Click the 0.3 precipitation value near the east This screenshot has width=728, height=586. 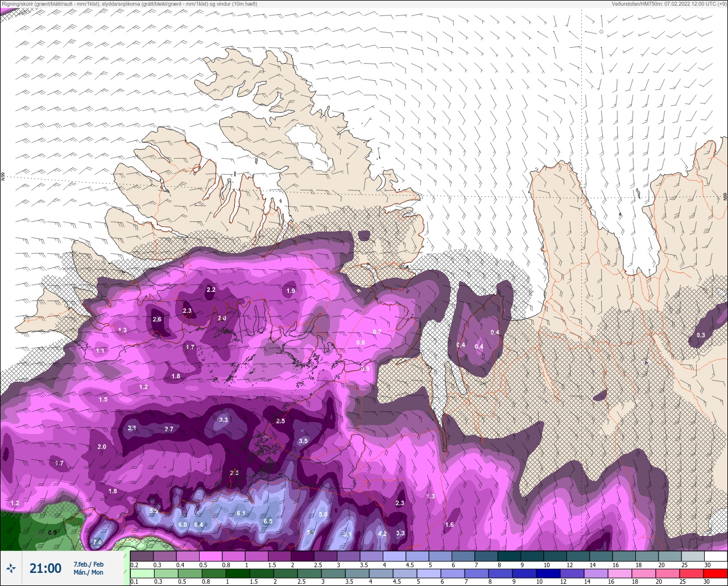click(701, 335)
